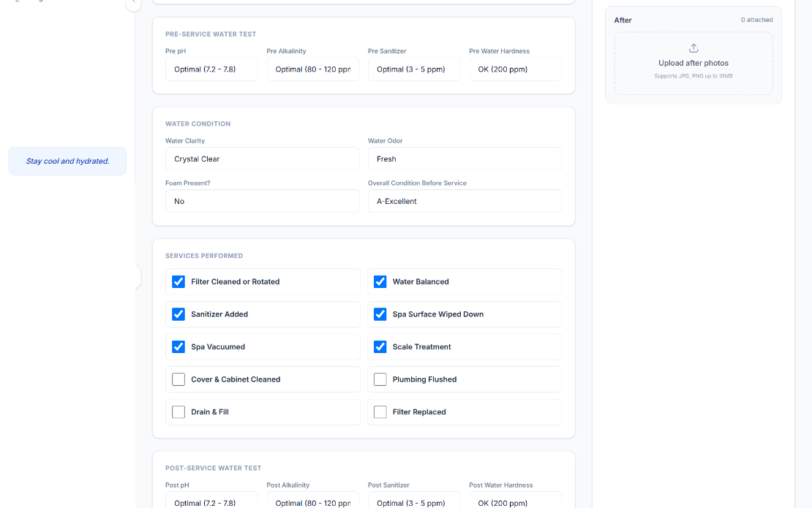Image resolution: width=812 pixels, height=508 pixels.
Task: Collapse sidebar using the chevron button at top
Action: [133, 3]
